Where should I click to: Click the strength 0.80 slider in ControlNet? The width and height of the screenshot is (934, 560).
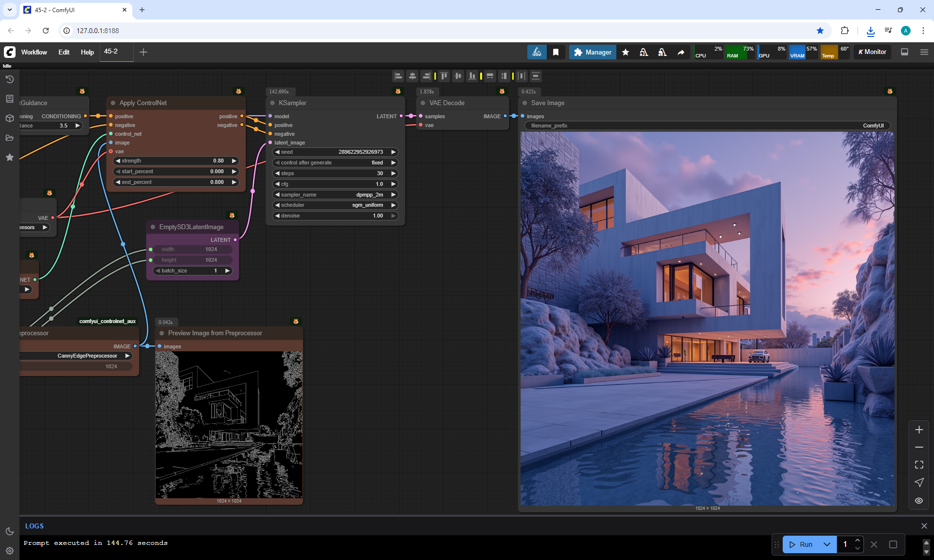(176, 161)
